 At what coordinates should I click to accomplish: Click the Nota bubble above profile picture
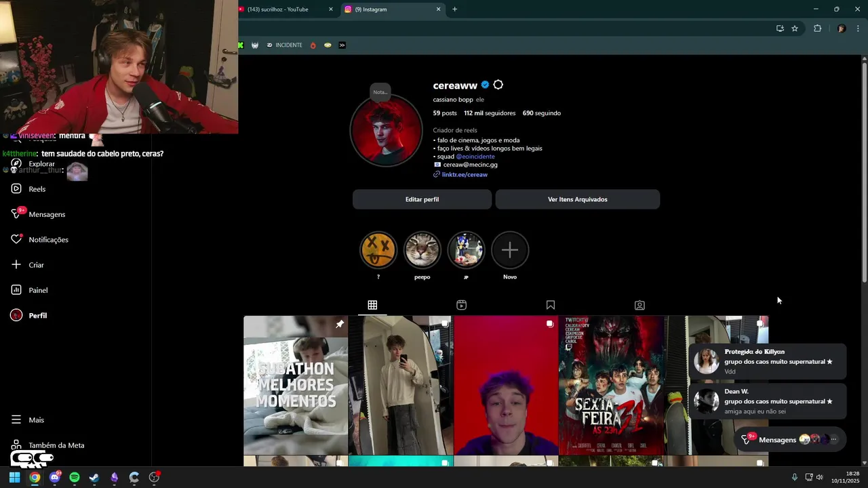tap(380, 92)
